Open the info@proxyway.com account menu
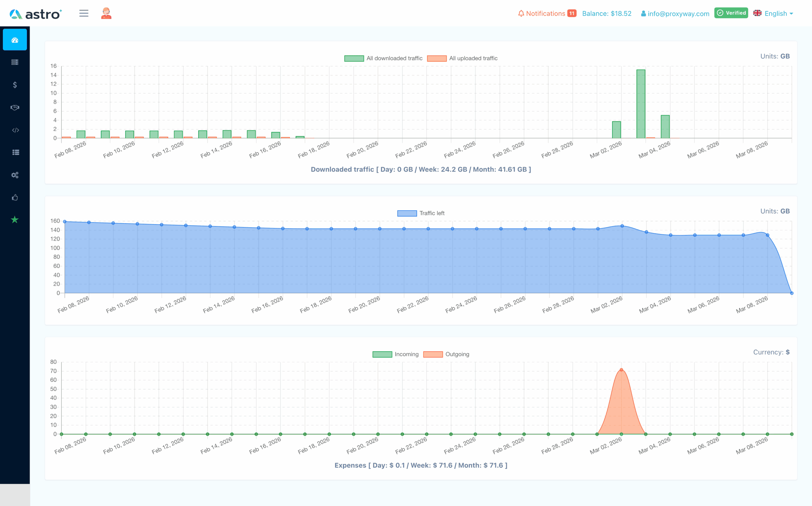This screenshot has width=812, height=506. click(675, 14)
